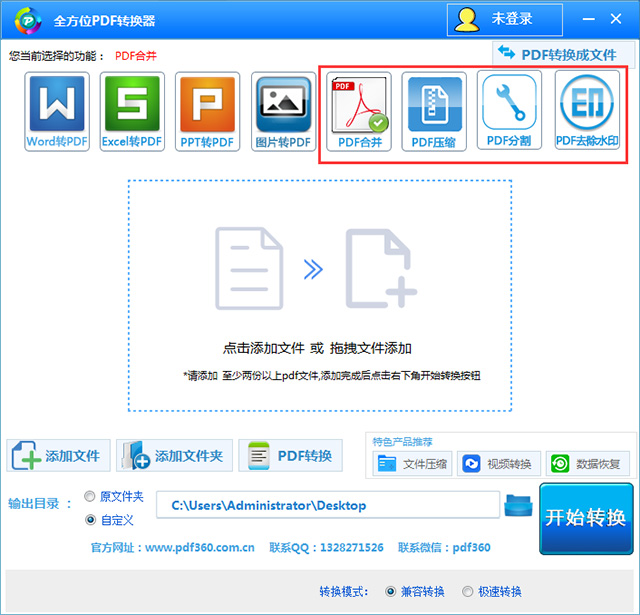Viewport: 640px width, 615px height.
Task: Open the PDF分割 split function
Action: tap(509, 110)
